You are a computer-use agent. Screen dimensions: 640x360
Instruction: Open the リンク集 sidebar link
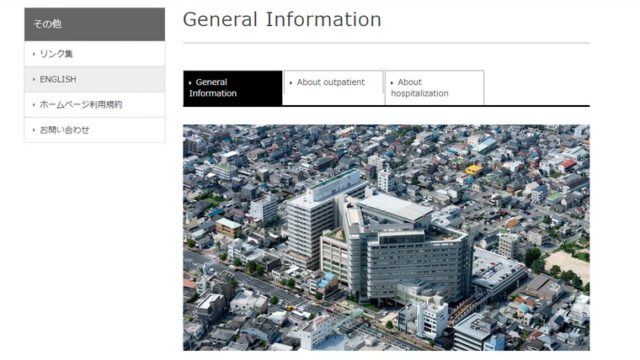click(x=95, y=54)
